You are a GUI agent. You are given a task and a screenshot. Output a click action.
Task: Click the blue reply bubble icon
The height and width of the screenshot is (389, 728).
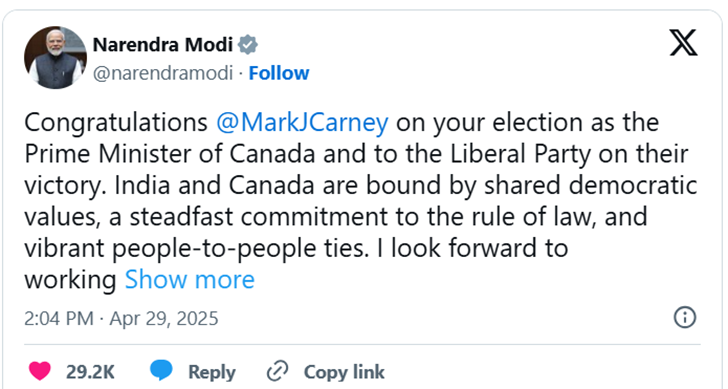(x=161, y=370)
